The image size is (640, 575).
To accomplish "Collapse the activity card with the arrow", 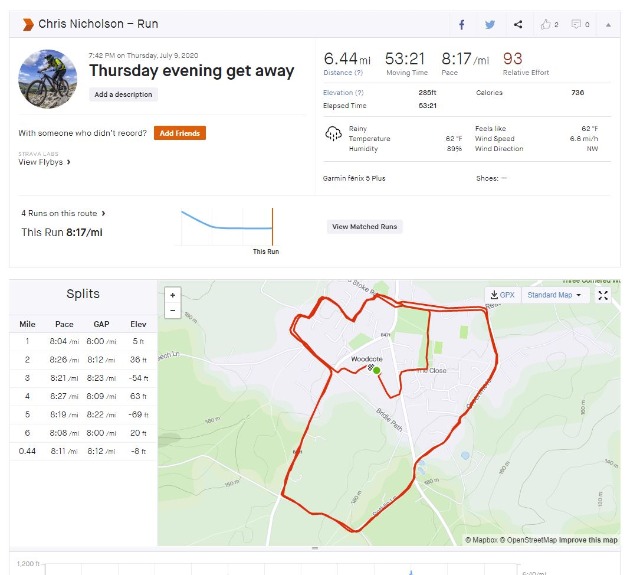I will [x=608, y=25].
